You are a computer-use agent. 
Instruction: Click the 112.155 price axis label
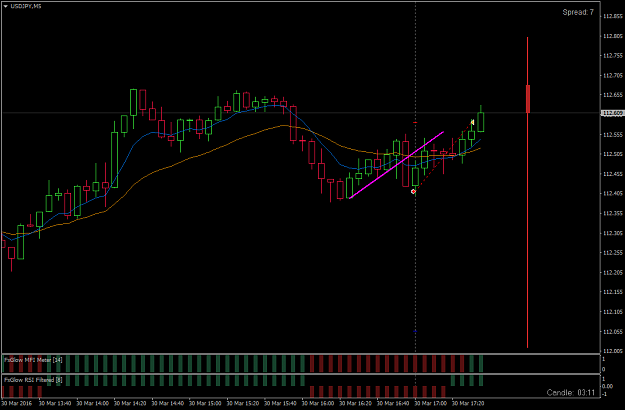pyautogui.click(x=613, y=292)
